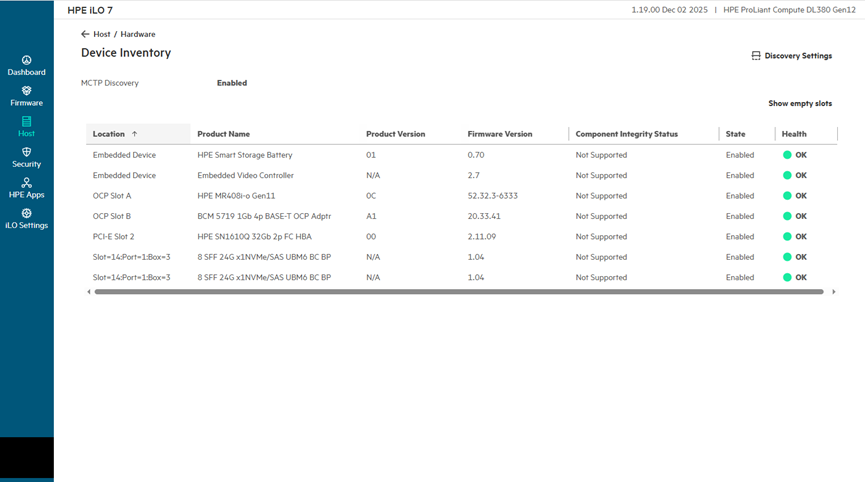Select the HPE MR408i-o Gen11 row

[236, 196]
